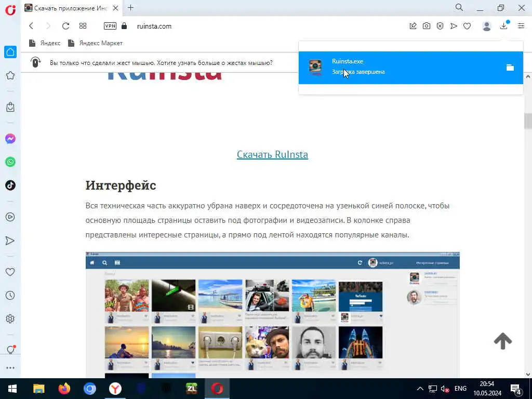Click the Скачать RuInsta download link
This screenshot has height=399, width=532.
tap(272, 154)
